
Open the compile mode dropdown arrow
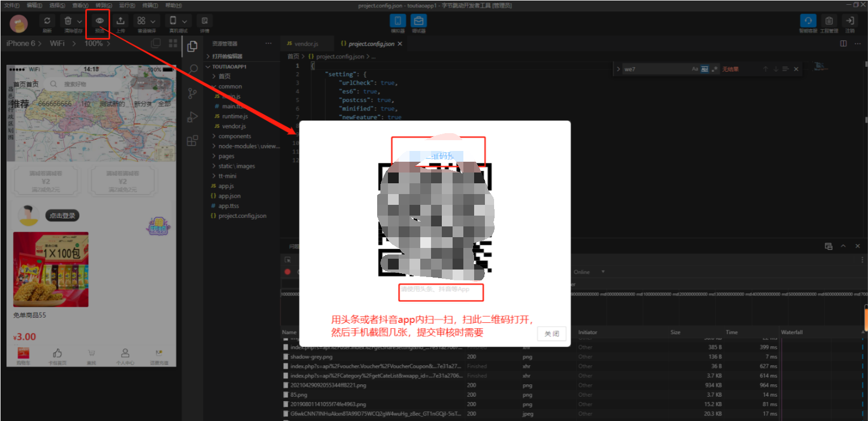pos(152,22)
